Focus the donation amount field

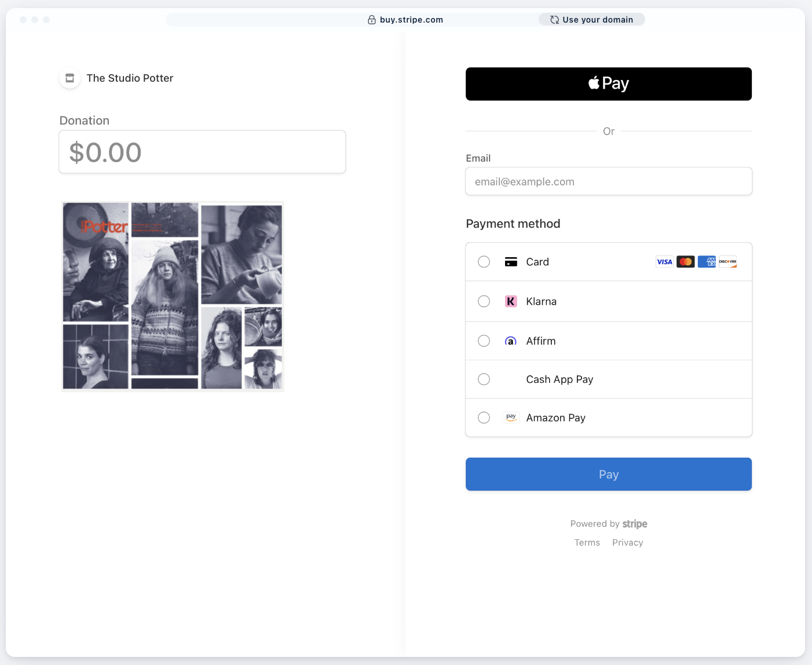(x=202, y=152)
